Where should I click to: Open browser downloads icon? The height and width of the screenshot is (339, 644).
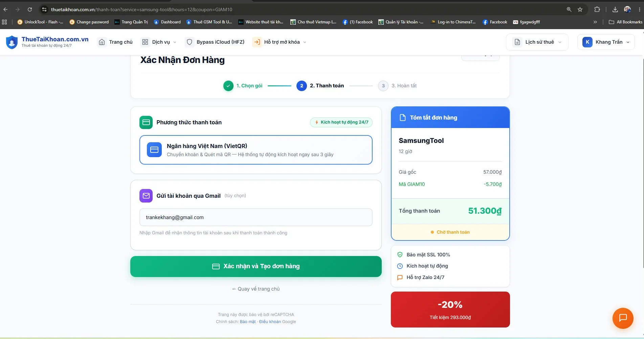[x=615, y=9]
